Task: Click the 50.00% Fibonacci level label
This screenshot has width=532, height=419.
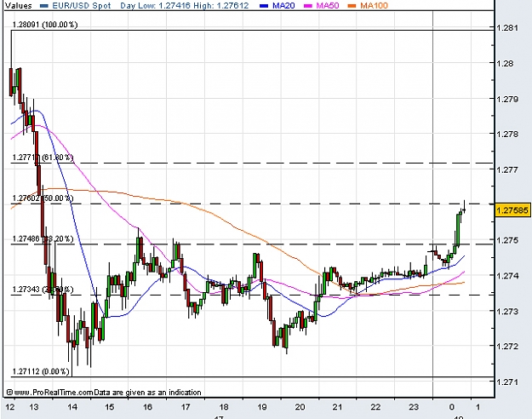Action: (x=43, y=198)
